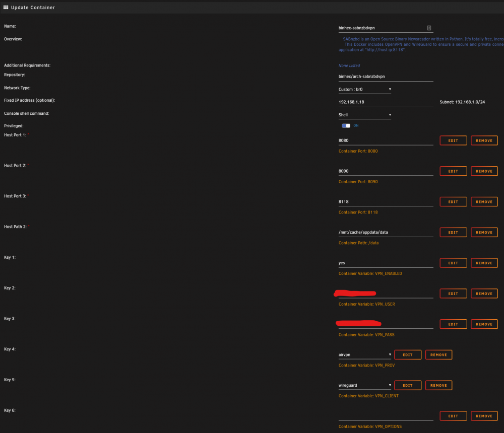Click the overview description text
Viewport: 504px width, 433px height.
[421, 44]
